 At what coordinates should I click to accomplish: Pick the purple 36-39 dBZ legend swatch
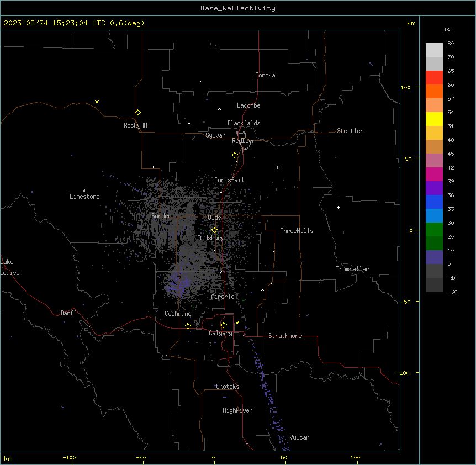(x=434, y=188)
